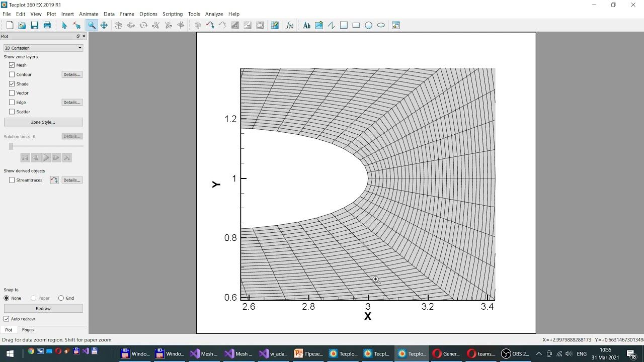Enable the Scatter zone layer
The width and height of the screenshot is (644, 362).
(x=12, y=112)
